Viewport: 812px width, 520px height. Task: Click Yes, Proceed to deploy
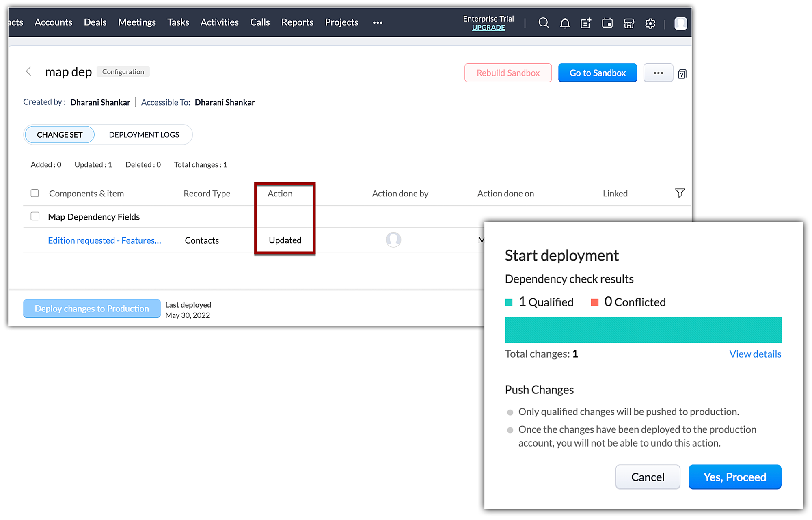click(734, 477)
